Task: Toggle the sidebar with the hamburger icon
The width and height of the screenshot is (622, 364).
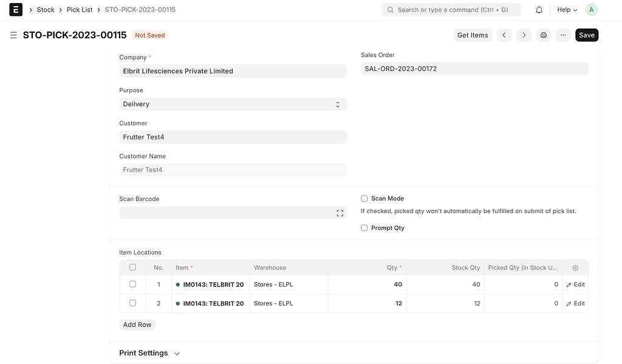Action: pyautogui.click(x=13, y=35)
